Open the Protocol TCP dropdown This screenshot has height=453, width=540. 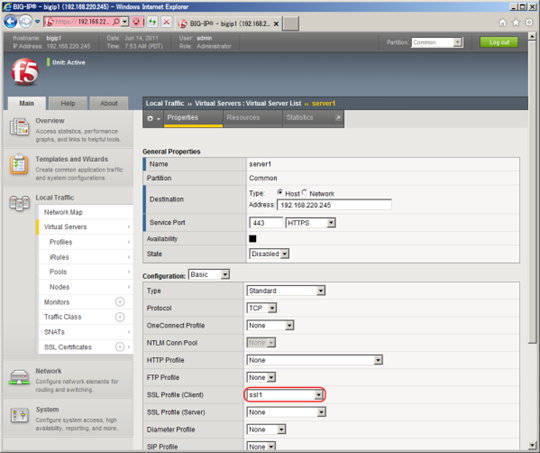click(x=262, y=308)
